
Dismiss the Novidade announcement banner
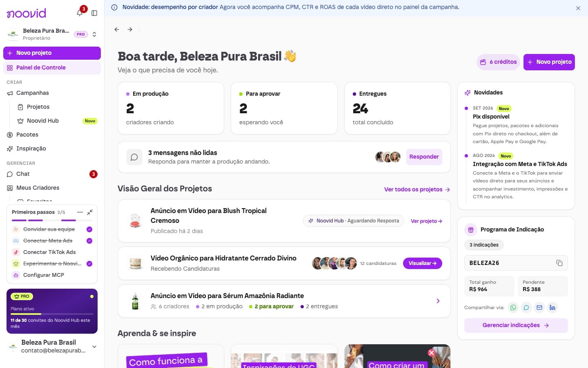pyautogui.click(x=578, y=8)
